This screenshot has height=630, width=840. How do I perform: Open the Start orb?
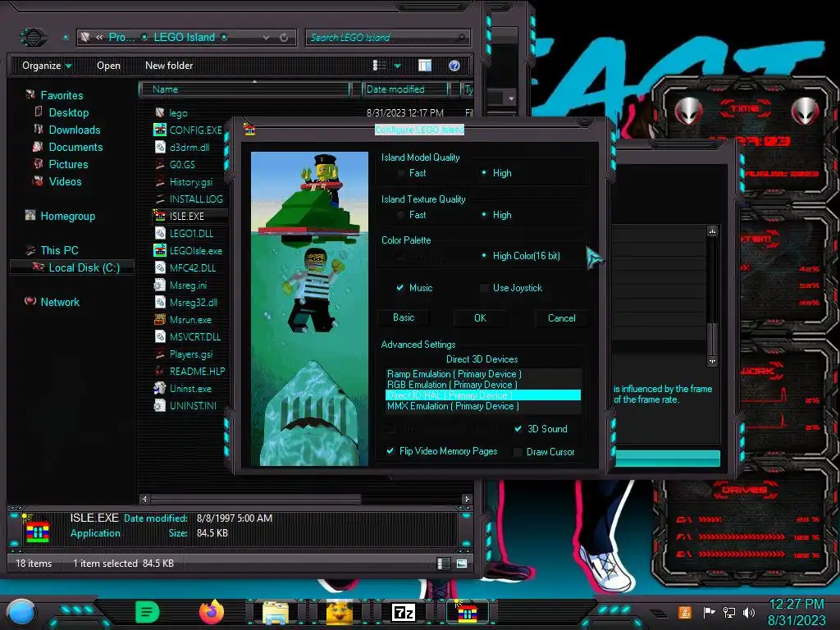(22, 612)
